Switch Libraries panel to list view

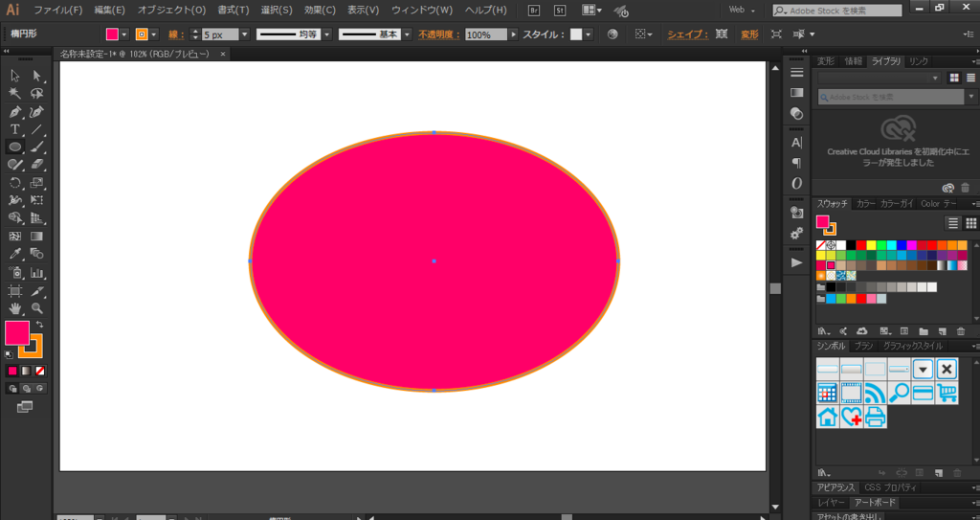[x=970, y=79]
